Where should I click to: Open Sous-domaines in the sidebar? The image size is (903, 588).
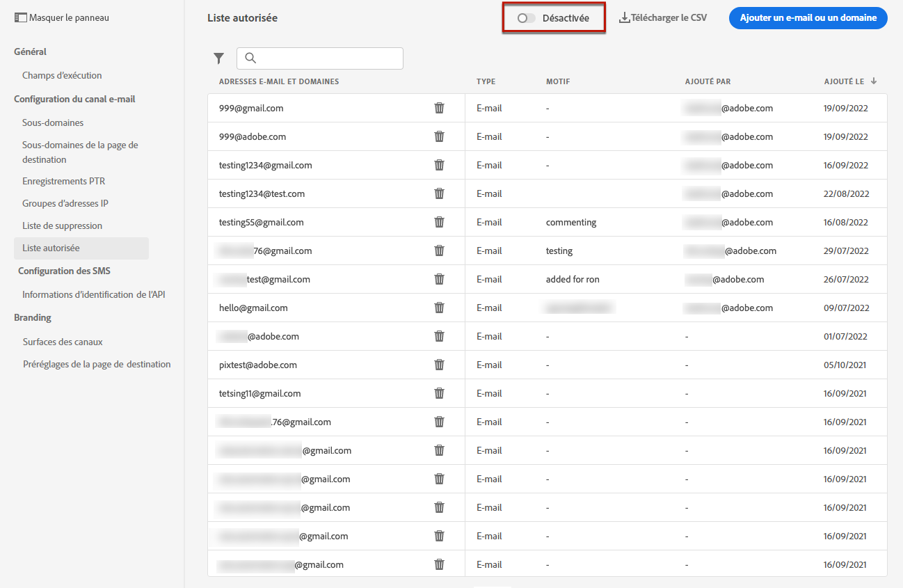click(x=53, y=122)
